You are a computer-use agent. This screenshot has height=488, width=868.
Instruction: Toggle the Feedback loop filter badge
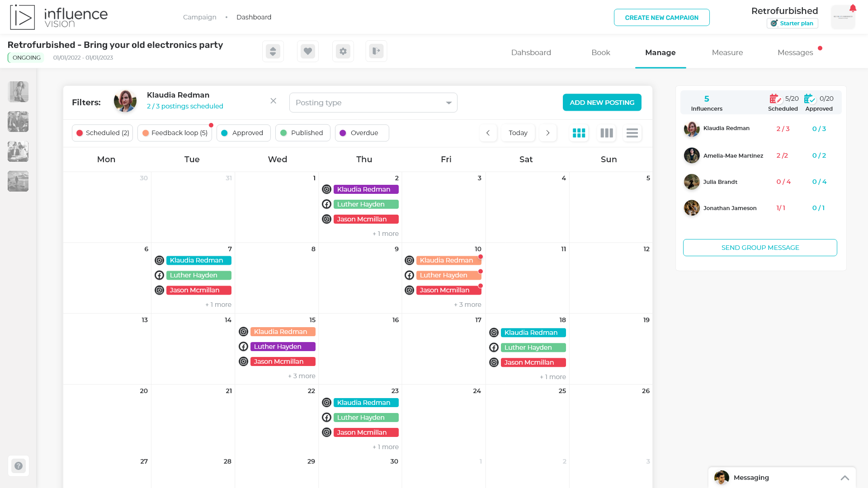[x=175, y=133]
